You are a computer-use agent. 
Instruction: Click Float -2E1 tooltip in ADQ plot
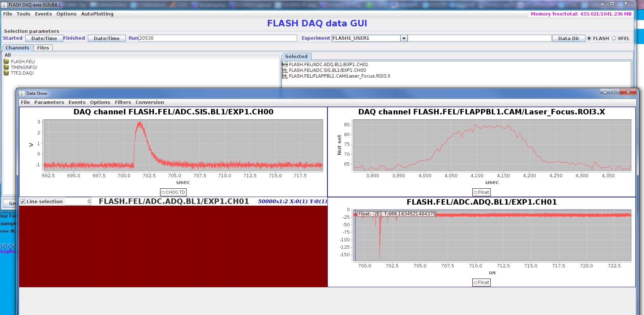(x=396, y=214)
